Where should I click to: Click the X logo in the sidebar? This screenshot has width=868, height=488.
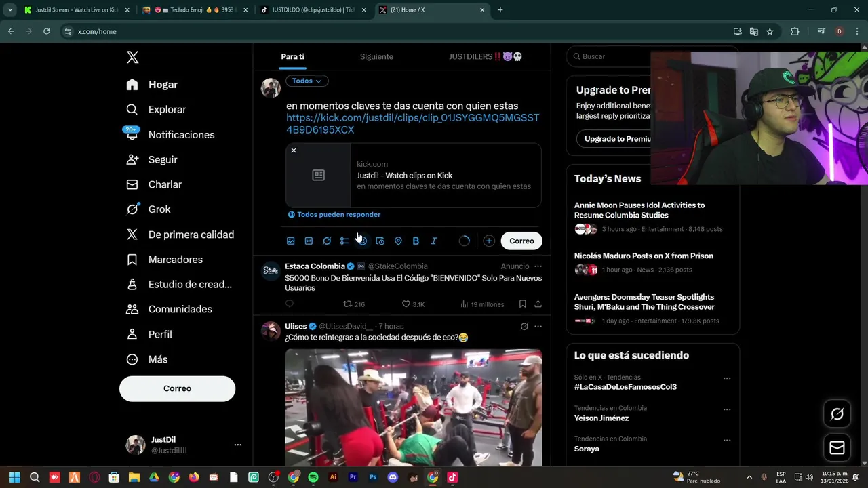(x=133, y=57)
